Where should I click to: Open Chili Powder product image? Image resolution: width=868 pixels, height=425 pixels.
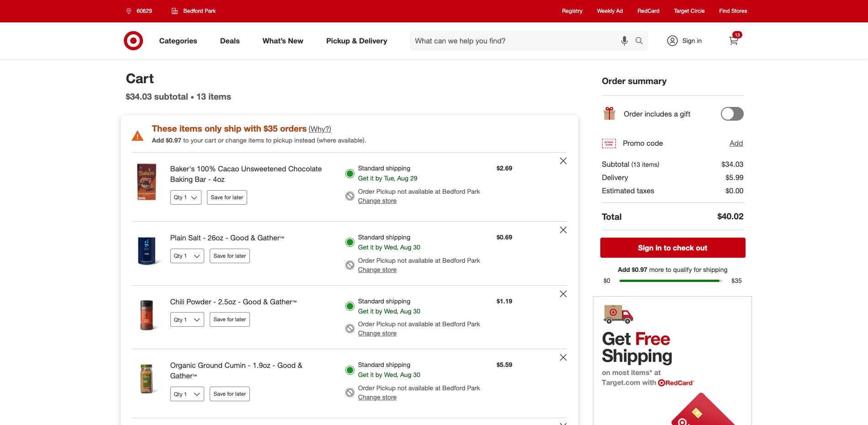[x=147, y=315]
